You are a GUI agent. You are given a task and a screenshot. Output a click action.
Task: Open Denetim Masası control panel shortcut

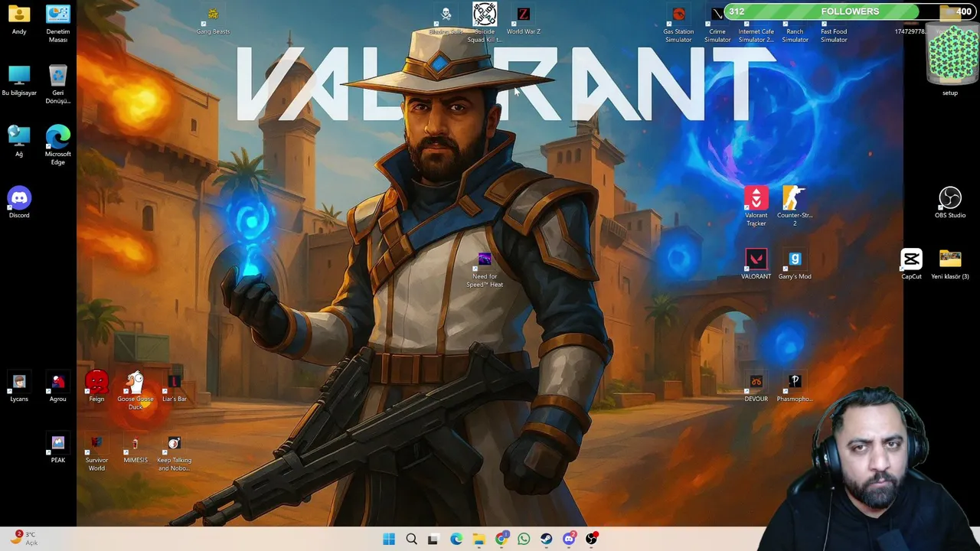coord(58,24)
